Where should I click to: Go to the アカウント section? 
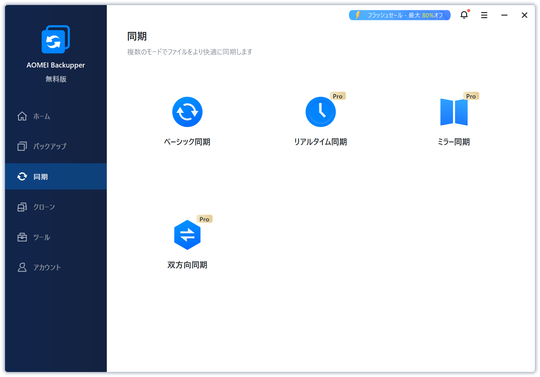56,268
